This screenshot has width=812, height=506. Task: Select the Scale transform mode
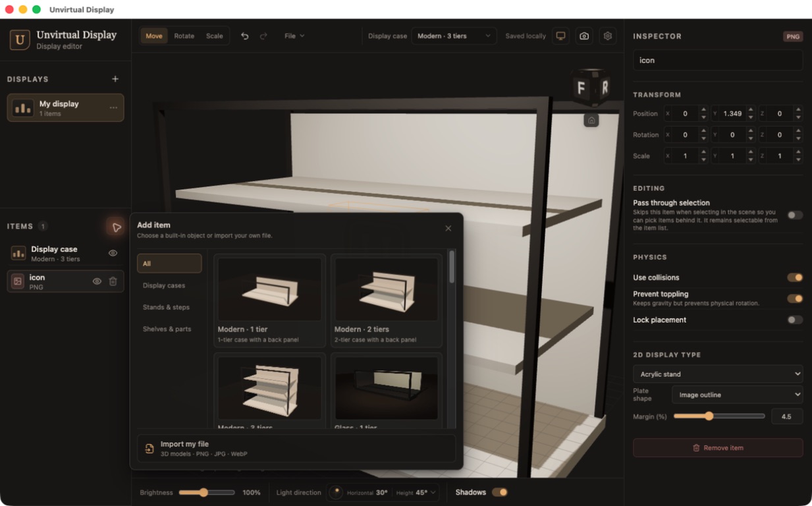pyautogui.click(x=215, y=36)
